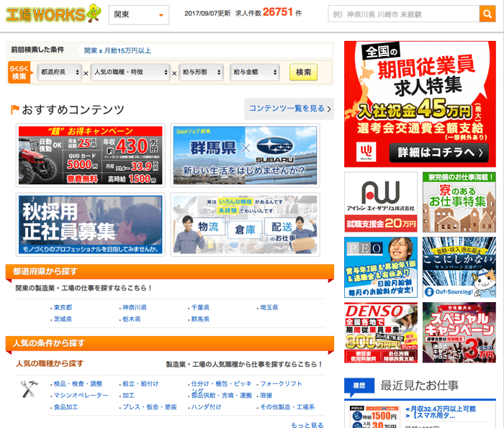Open the 都道府県 dropdown
Image resolution: width=504 pixels, height=428 pixels.
tap(60, 72)
